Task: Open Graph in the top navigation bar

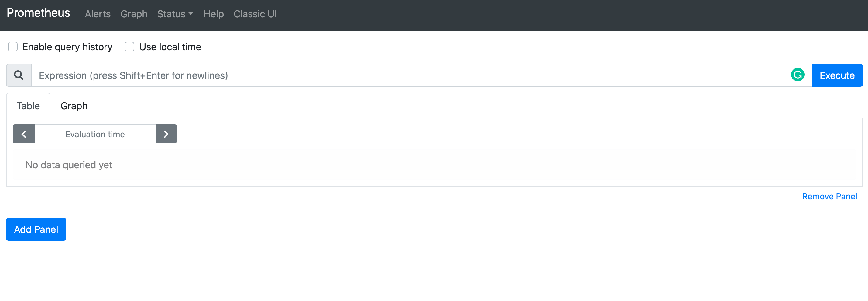Action: click(x=134, y=14)
